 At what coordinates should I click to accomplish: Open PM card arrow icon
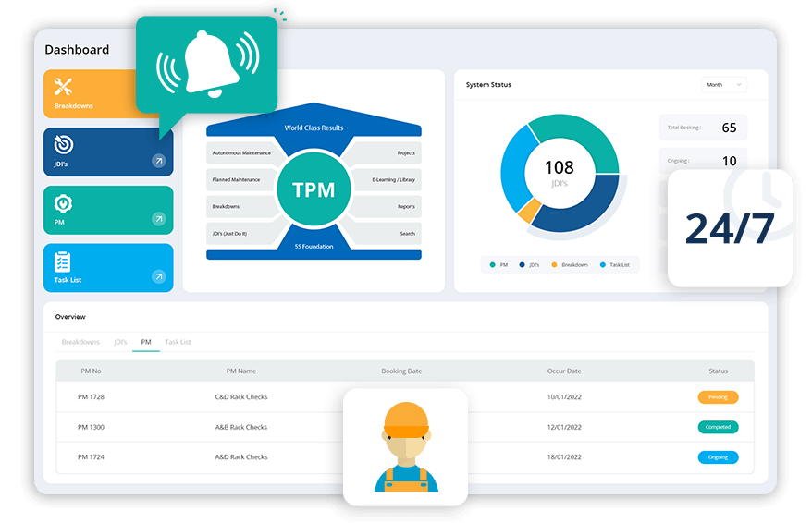coord(158,219)
